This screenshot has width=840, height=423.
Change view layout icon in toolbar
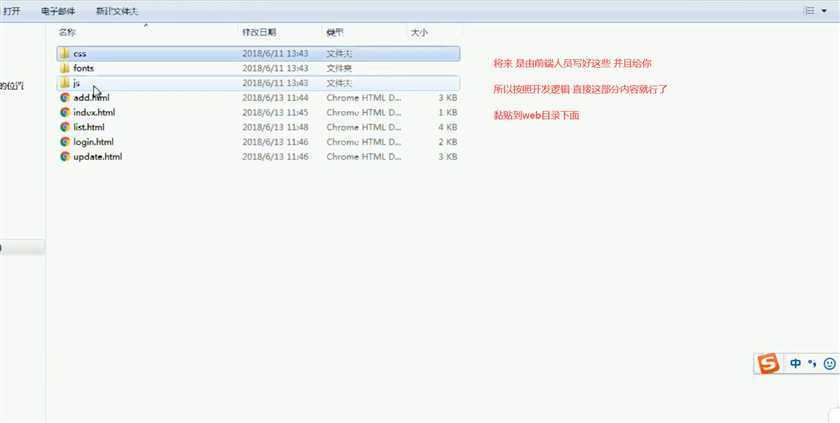click(809, 11)
